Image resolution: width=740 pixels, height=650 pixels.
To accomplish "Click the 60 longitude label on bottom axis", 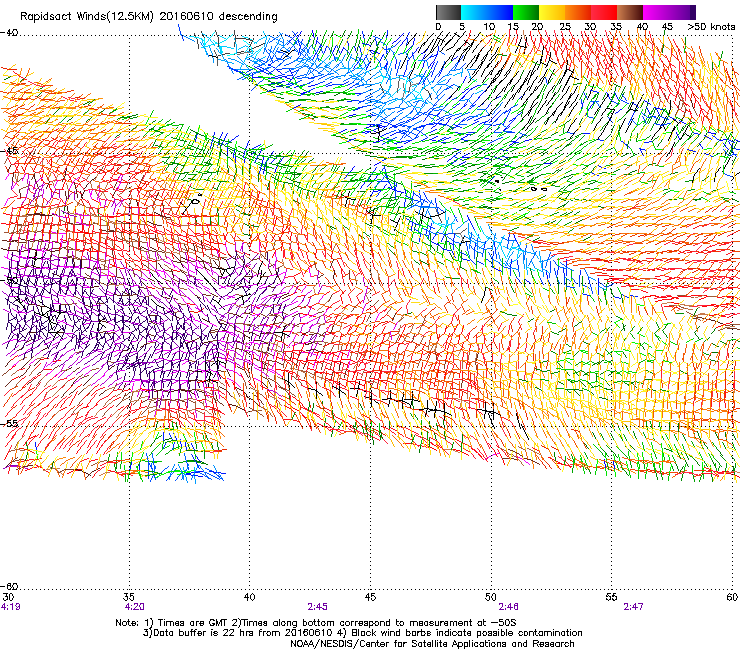I will tap(732, 597).
